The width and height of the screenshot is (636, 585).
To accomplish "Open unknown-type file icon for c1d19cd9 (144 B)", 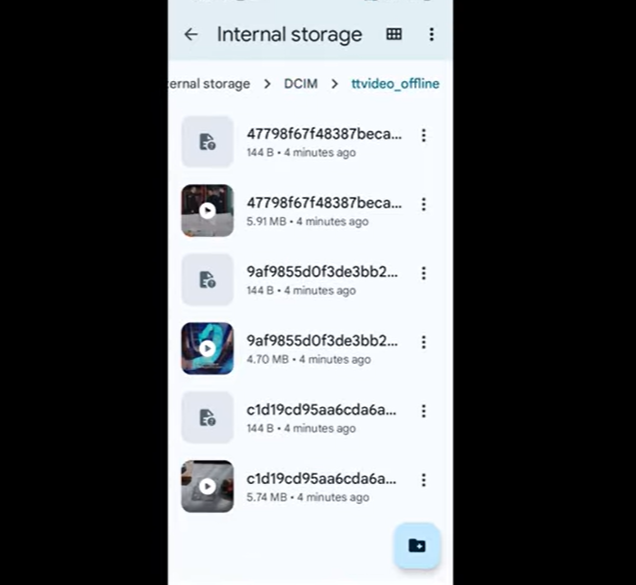I will click(207, 417).
